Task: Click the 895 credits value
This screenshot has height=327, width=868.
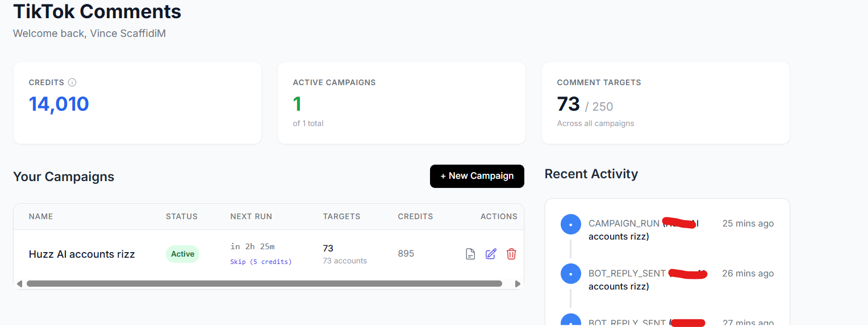Action: pos(406,254)
